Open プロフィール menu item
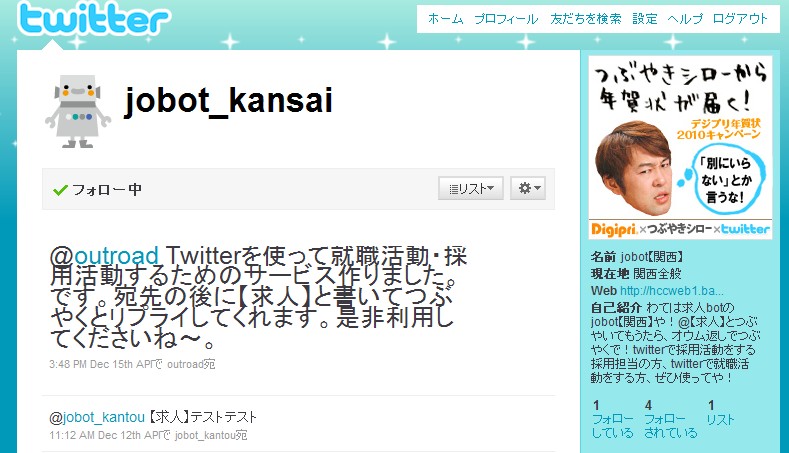The width and height of the screenshot is (789, 453). 506,19
